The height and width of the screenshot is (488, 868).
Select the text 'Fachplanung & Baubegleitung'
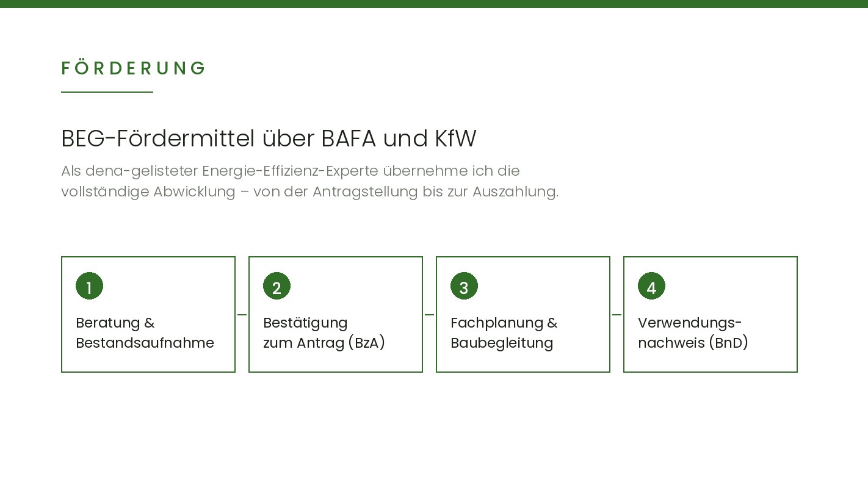point(504,333)
